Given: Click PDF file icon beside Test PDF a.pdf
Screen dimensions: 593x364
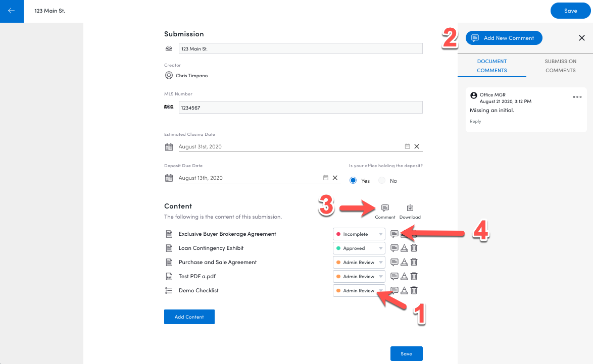Looking at the screenshot, I should pos(169,276).
